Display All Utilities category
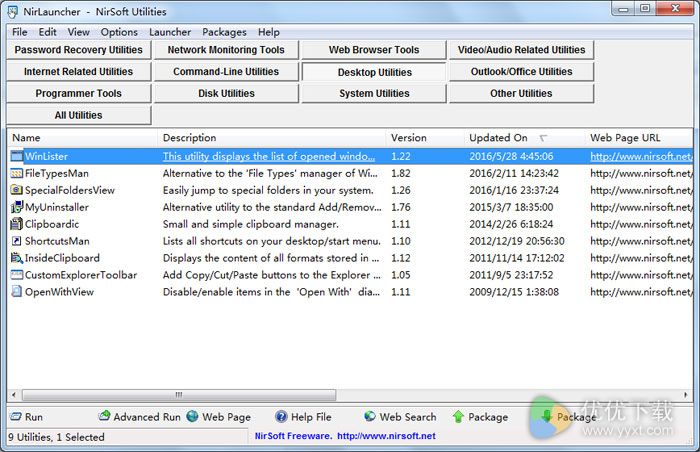 [79, 115]
